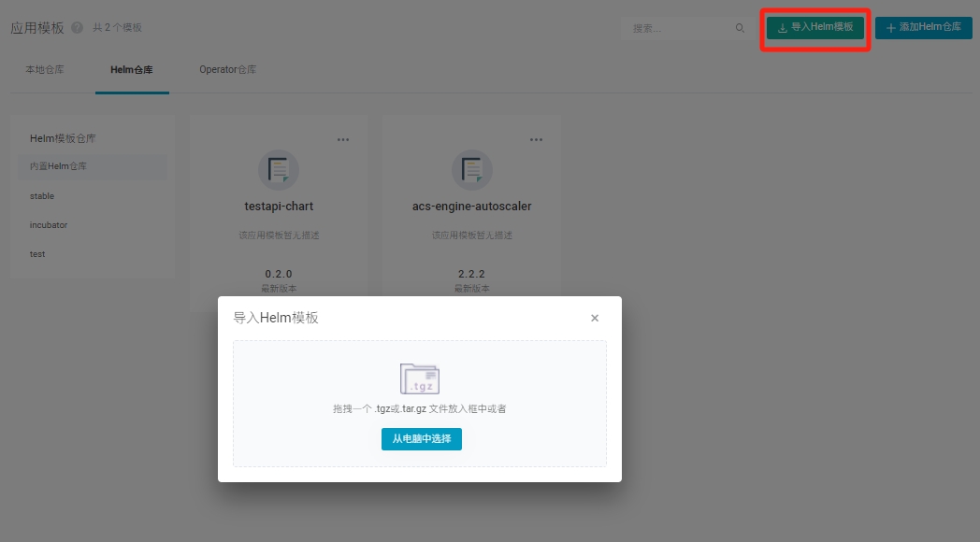The height and width of the screenshot is (542, 980).
Task: Click the help icon beside 应用模板
Action: click(77, 28)
